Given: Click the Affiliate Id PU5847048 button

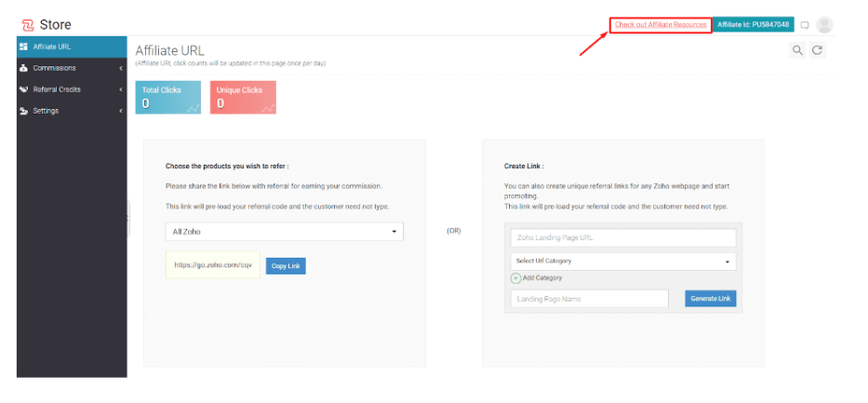Looking at the screenshot, I should (753, 25).
